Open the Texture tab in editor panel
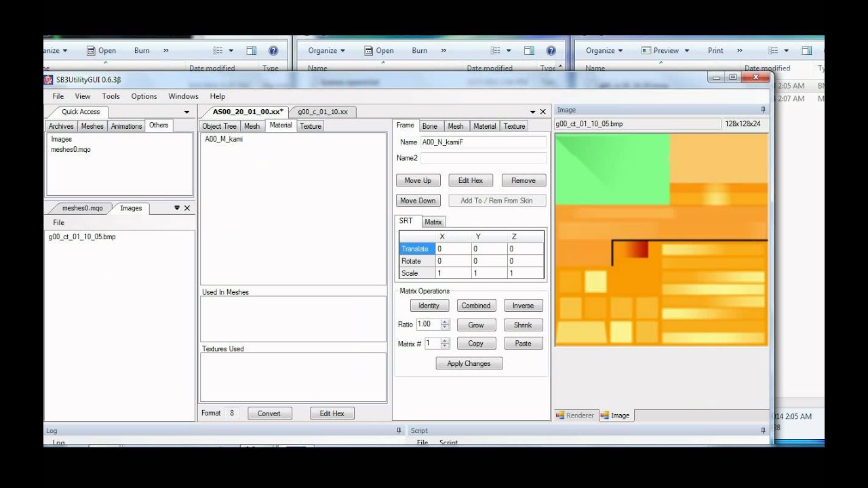This screenshot has width=868, height=488. (514, 126)
